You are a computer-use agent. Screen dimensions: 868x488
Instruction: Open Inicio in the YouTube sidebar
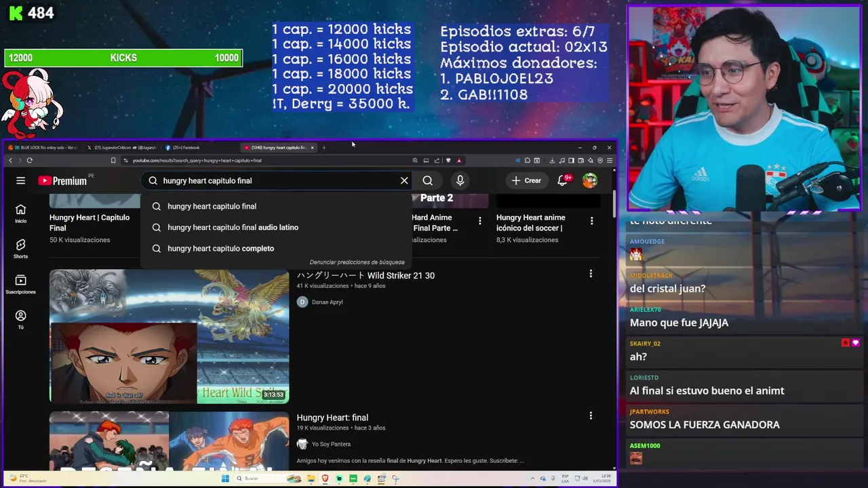[21, 213]
